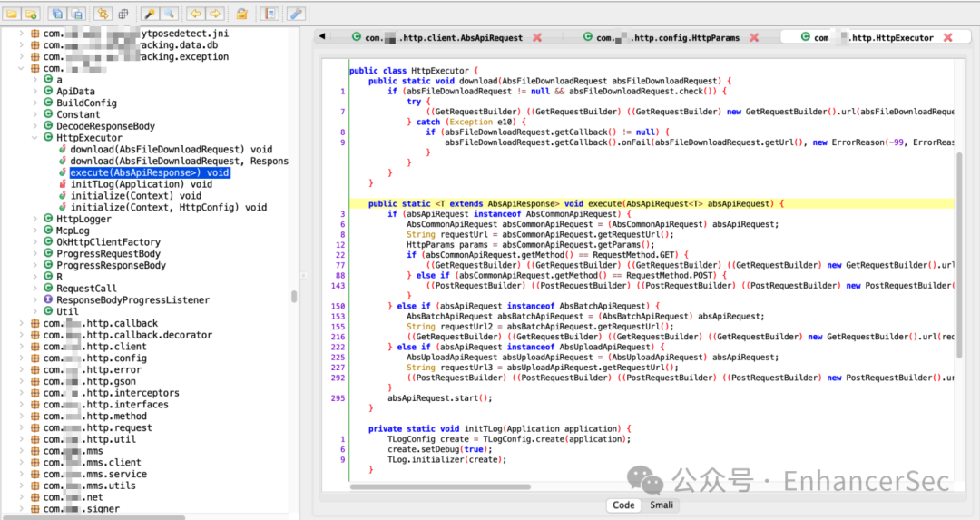This screenshot has height=520, width=980.
Task: Open text search with wand icon
Action: [x=150, y=13]
